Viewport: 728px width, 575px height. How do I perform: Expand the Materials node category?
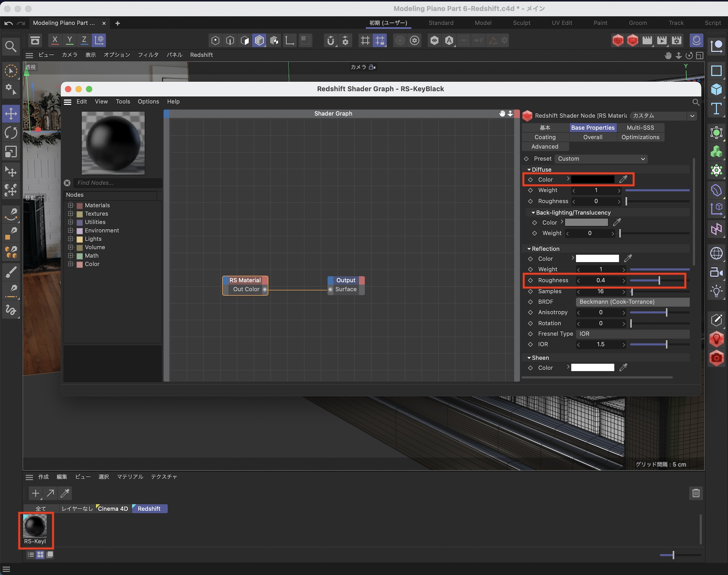point(71,205)
